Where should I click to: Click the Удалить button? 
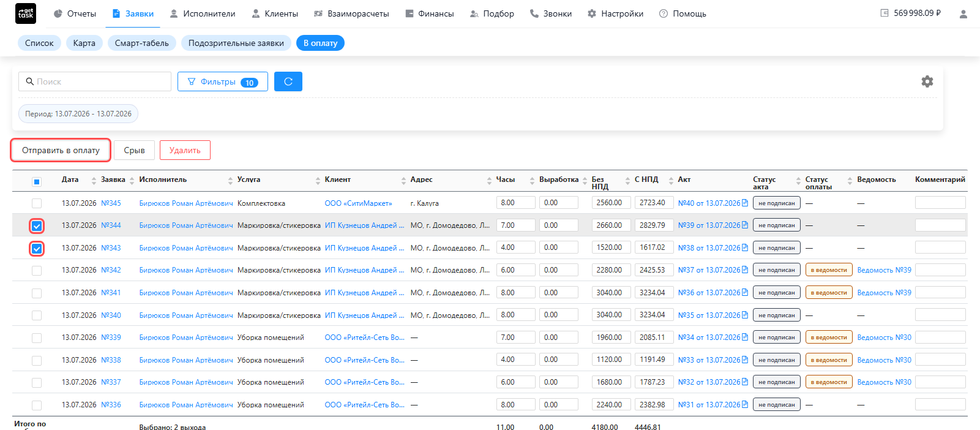[185, 150]
